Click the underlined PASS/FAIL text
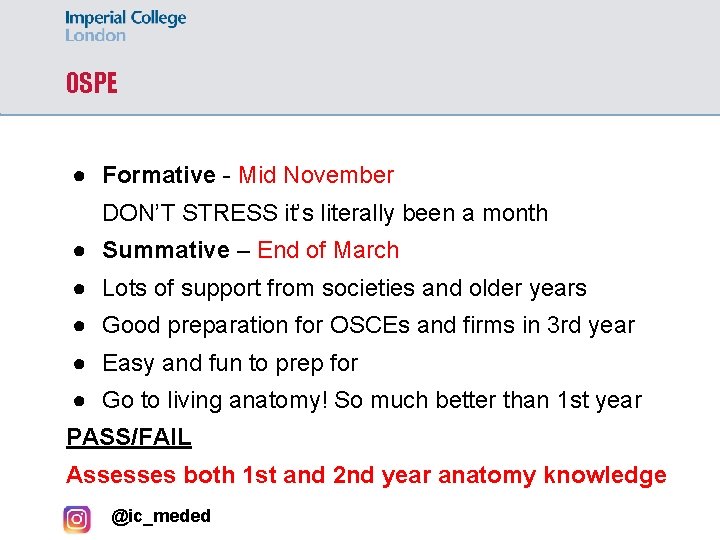720x540 pixels. click(x=129, y=437)
